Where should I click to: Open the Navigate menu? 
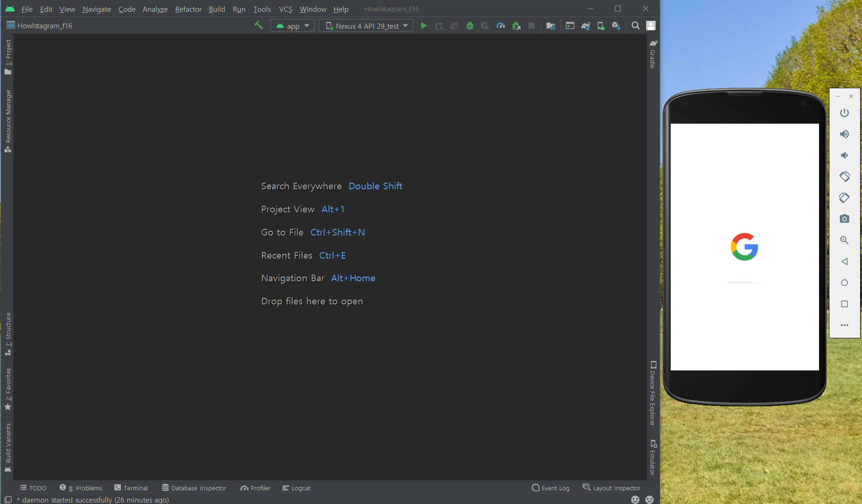click(96, 9)
